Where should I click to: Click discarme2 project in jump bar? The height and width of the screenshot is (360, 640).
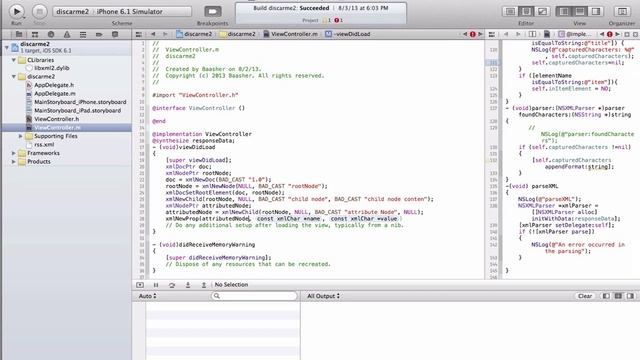coord(194,34)
